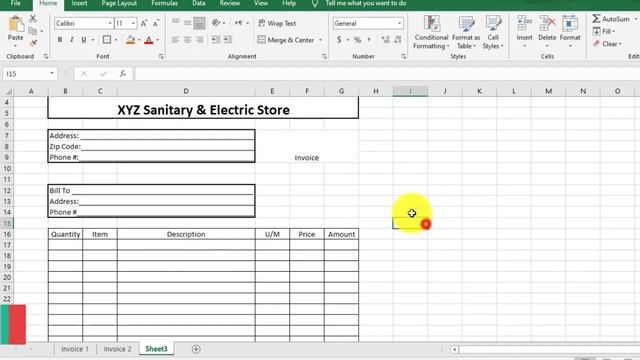Open the File menu
This screenshot has width=640, height=360.
[x=16, y=3]
